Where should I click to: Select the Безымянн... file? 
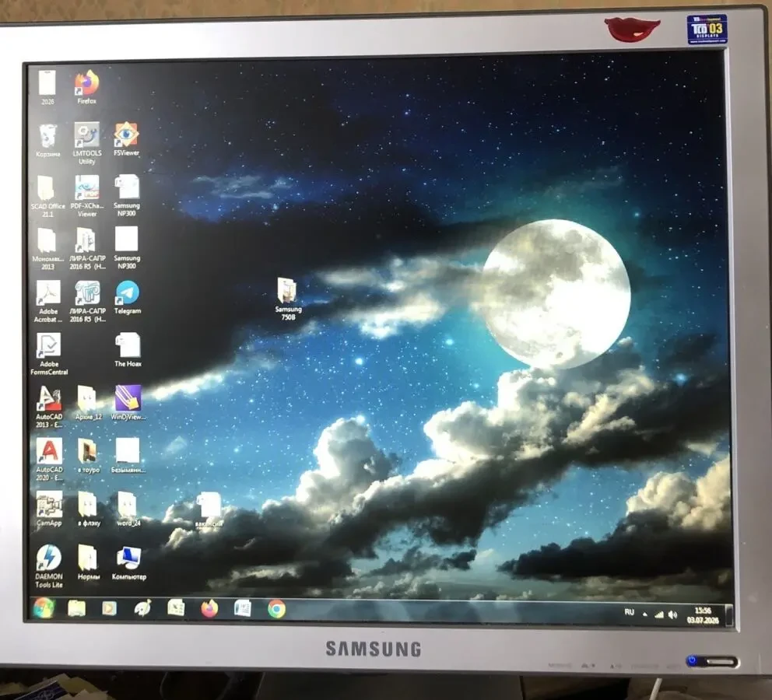[128, 456]
